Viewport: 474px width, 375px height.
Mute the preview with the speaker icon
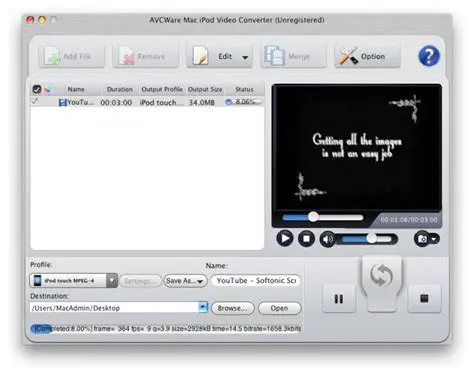point(328,239)
